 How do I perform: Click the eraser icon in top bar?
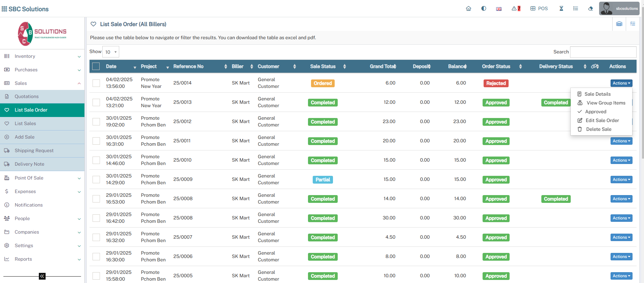(590, 8)
